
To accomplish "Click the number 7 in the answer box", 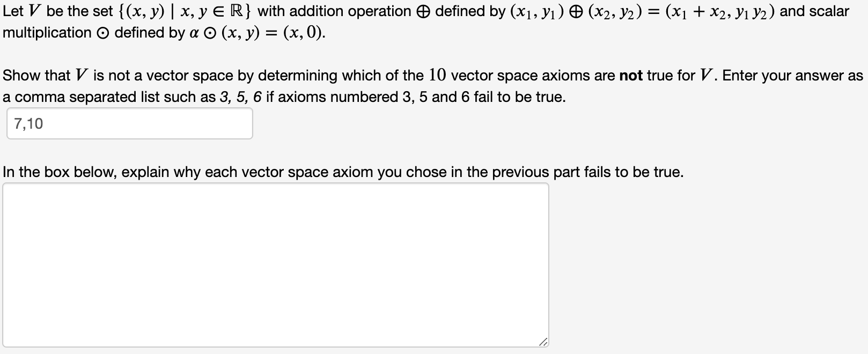I will click(18, 123).
